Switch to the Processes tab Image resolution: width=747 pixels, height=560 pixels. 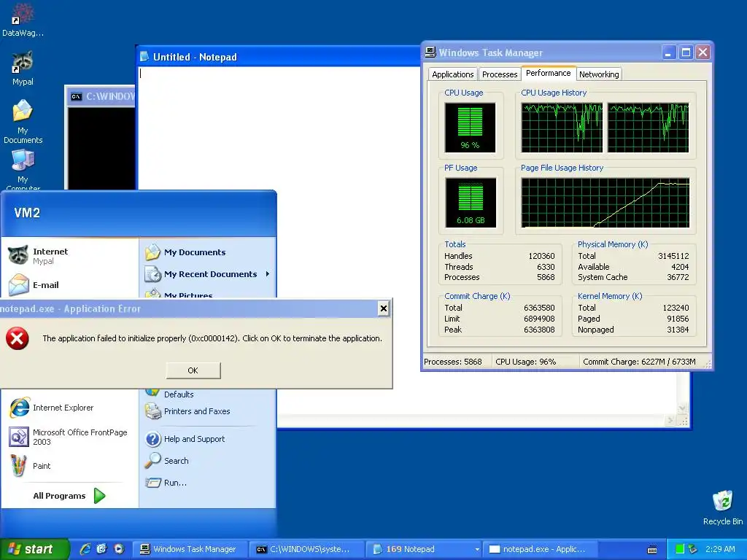click(x=499, y=74)
